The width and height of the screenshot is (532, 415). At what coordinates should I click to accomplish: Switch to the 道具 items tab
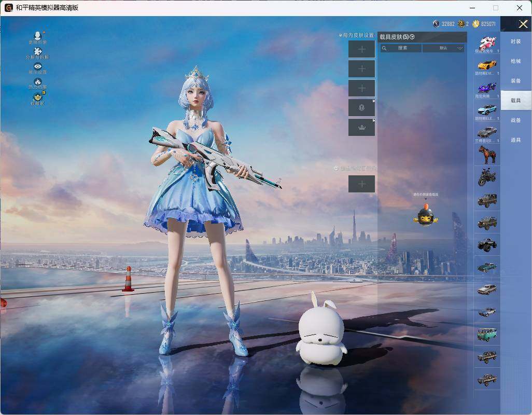pos(516,140)
